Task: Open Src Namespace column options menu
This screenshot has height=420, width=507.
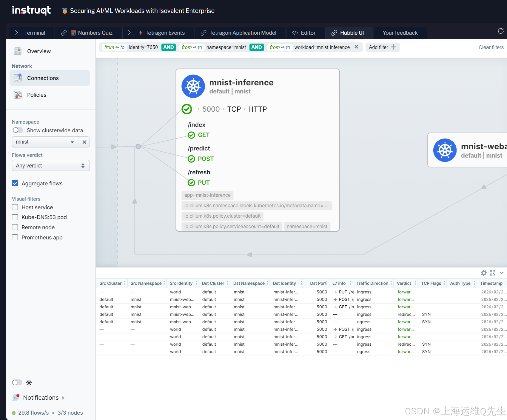Action: tap(164, 283)
